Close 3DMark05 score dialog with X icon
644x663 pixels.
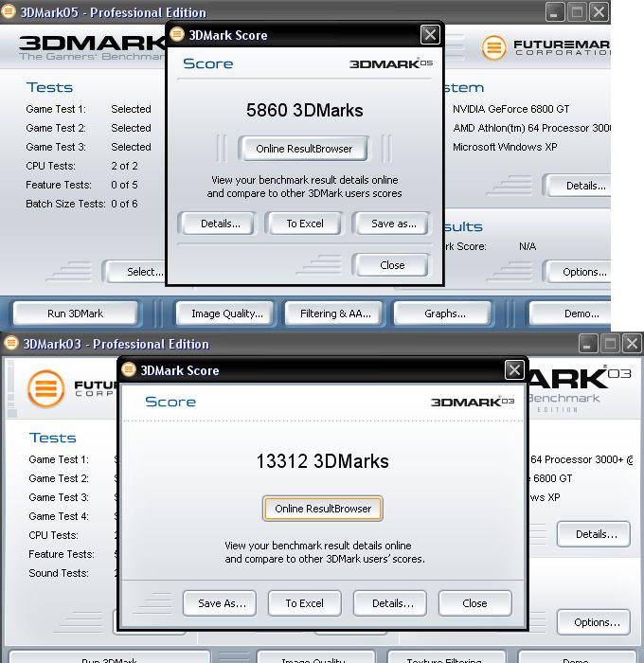tap(430, 35)
